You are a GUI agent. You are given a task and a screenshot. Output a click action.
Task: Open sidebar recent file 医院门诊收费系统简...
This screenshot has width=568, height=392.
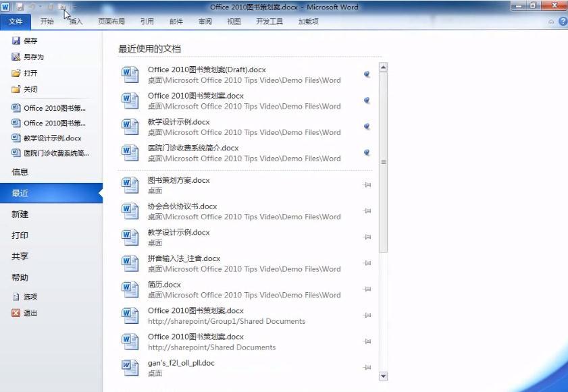51,153
